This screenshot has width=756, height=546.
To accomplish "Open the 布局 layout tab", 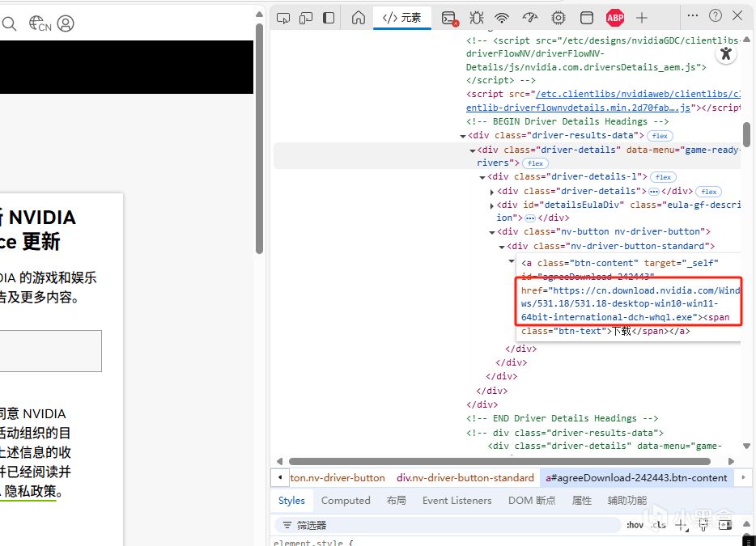I will click(x=397, y=501).
